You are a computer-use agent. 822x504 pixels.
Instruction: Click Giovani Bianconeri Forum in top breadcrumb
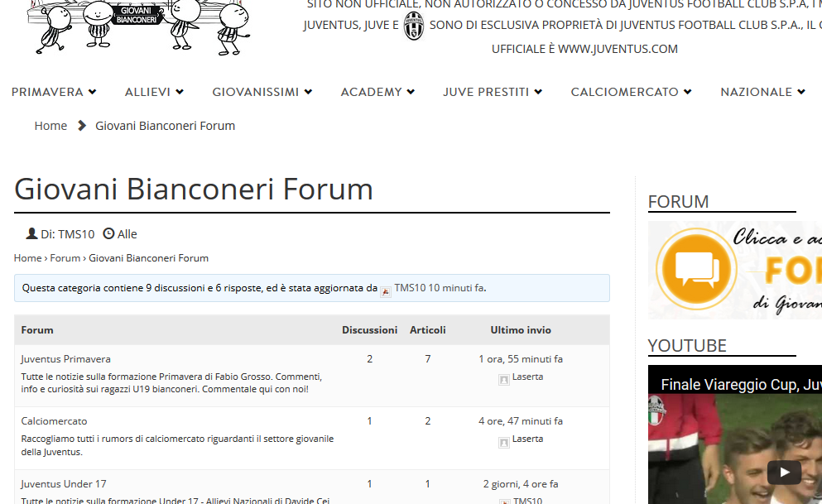(165, 126)
